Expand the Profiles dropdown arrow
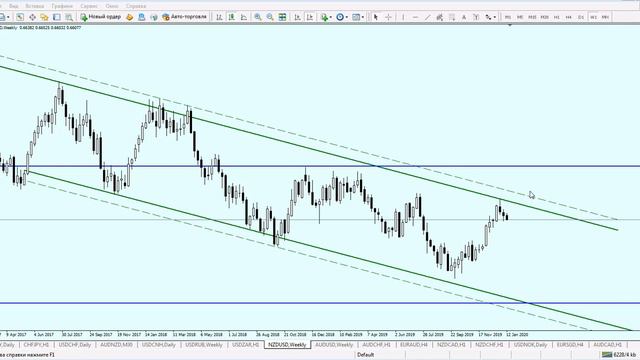640x360 pixels. coord(8,17)
